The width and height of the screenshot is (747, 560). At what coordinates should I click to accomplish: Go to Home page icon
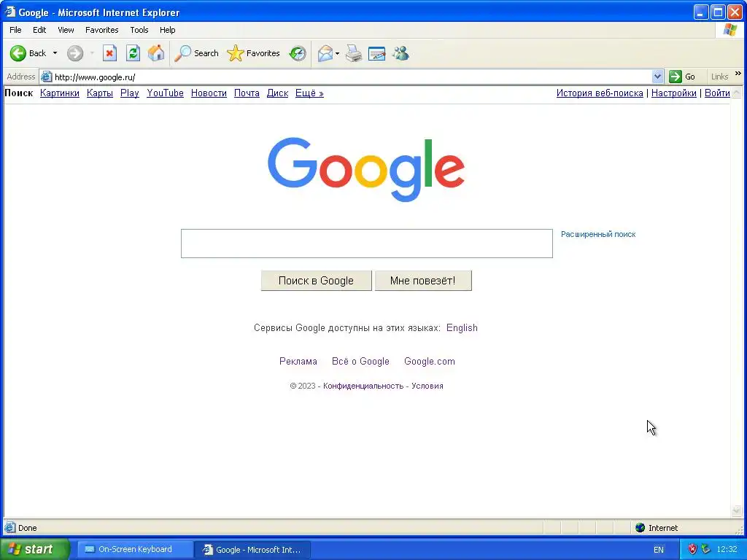click(156, 53)
